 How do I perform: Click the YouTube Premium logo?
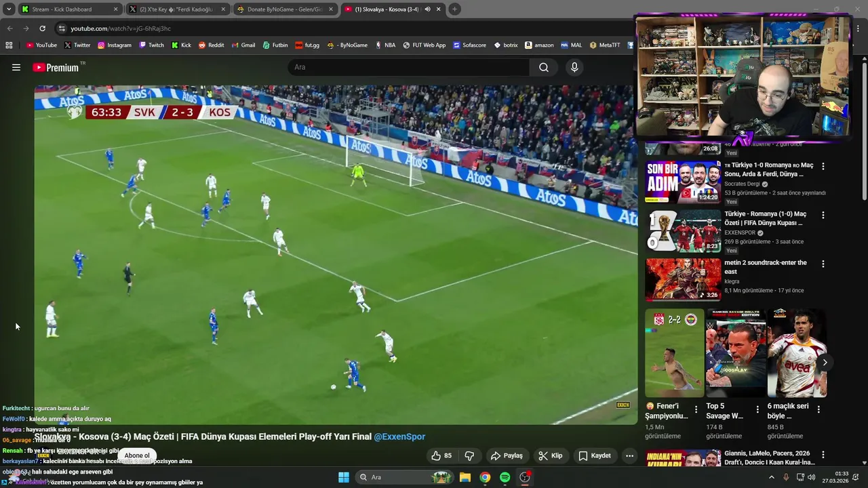click(56, 67)
